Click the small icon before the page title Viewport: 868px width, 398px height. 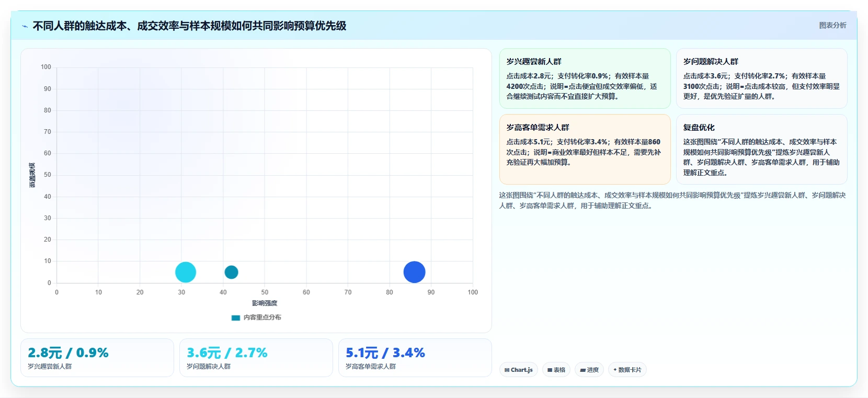(x=25, y=26)
